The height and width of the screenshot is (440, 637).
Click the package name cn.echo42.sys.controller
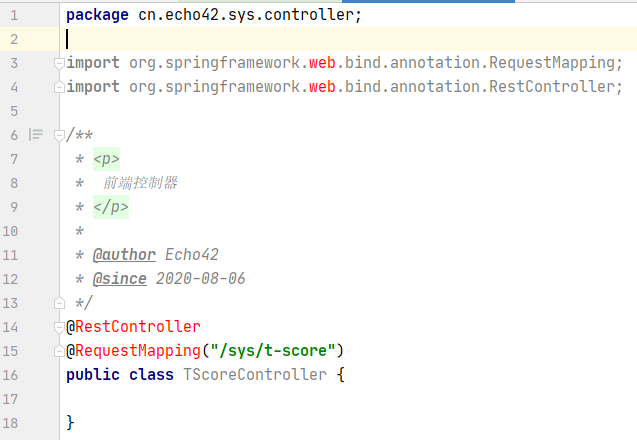[251, 15]
